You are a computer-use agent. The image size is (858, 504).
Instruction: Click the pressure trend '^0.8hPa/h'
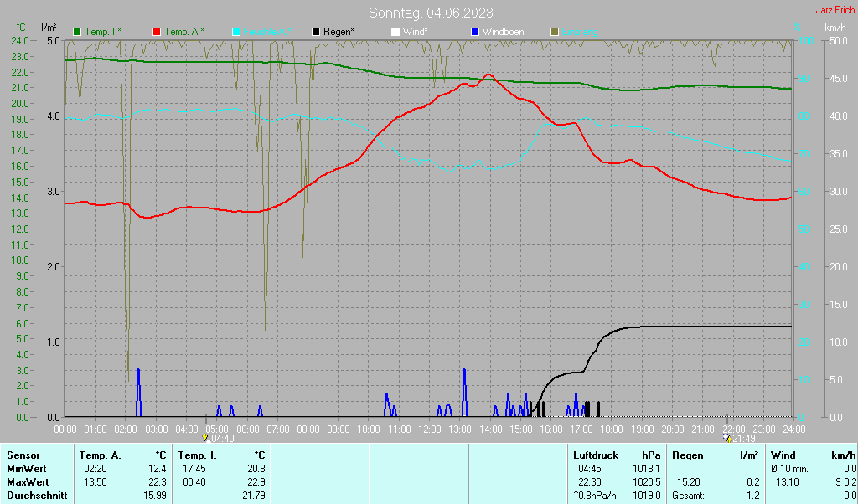pyautogui.click(x=595, y=496)
